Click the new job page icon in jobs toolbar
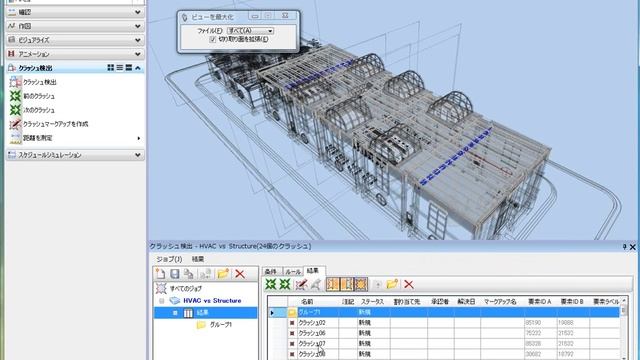Viewport: 640px width, 360px height. point(160,274)
